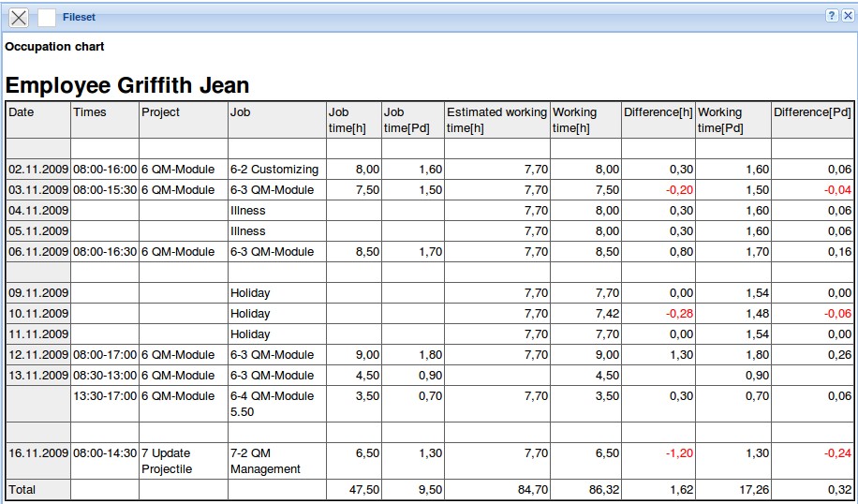The width and height of the screenshot is (858, 504).
Task: Select the 7-2 QM Management job cell
Action: [x=265, y=460]
